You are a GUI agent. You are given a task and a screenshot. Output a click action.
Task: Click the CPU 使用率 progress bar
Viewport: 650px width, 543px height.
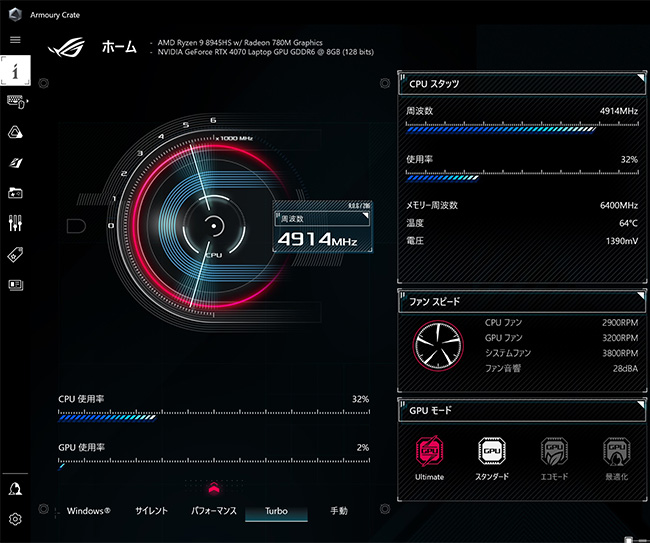(214, 415)
